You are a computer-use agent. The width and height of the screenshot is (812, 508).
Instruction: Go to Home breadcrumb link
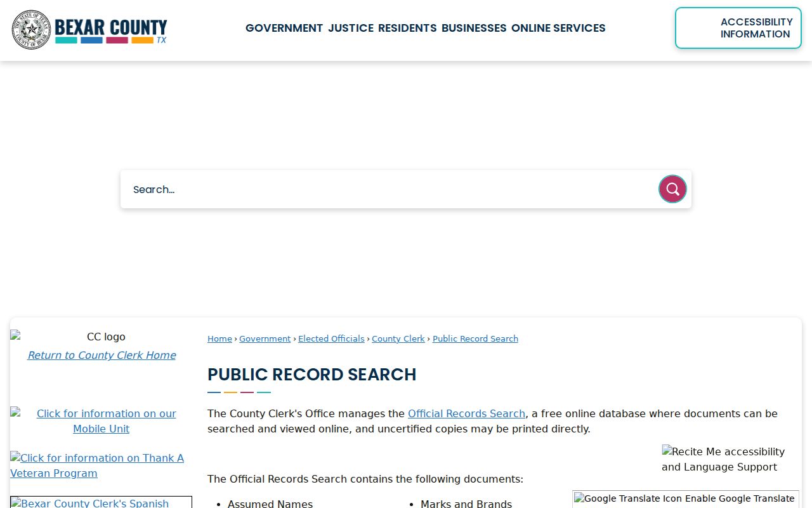tap(219, 339)
